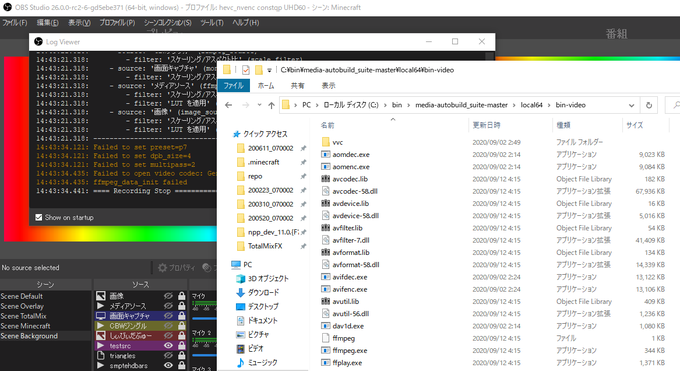
Task: Click the メディアソース play icon in OBS sources
Action: 101,306
